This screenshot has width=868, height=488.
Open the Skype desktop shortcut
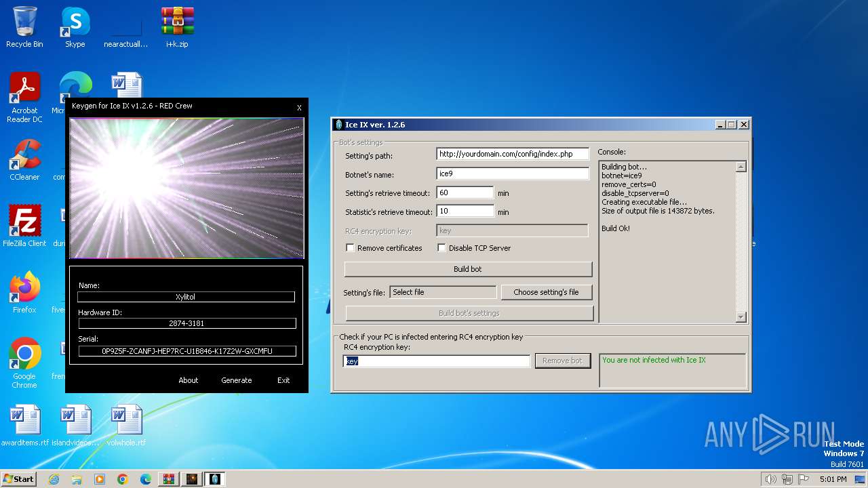coord(75,27)
